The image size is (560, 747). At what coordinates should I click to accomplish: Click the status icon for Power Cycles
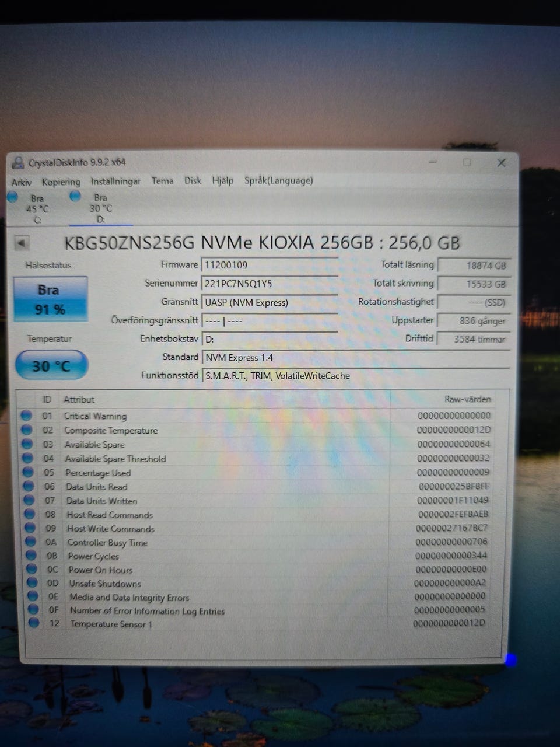32,556
